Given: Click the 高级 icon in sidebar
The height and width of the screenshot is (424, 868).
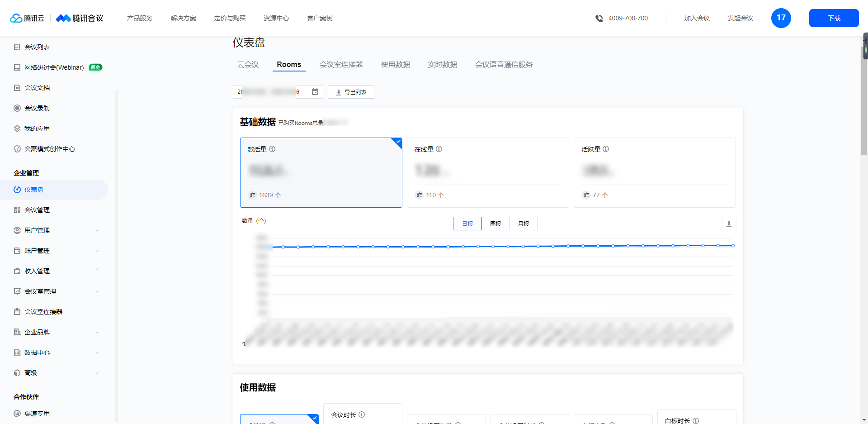Looking at the screenshot, I should click(17, 373).
